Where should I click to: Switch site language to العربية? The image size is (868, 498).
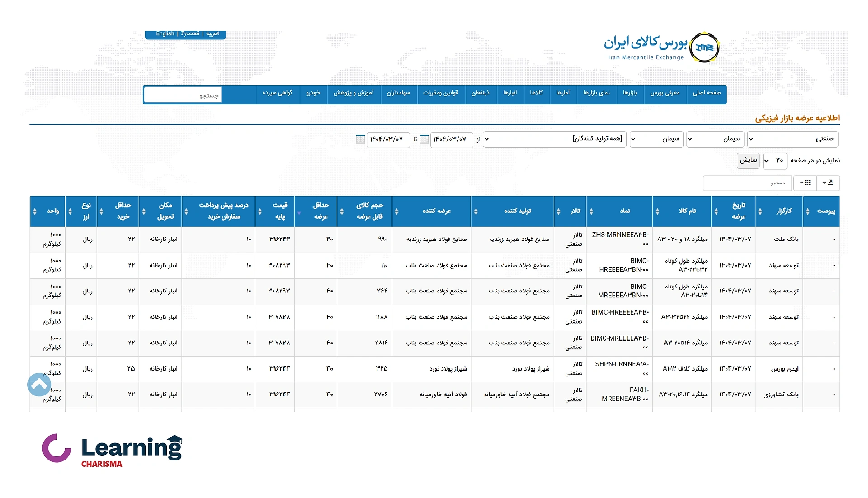click(x=213, y=34)
